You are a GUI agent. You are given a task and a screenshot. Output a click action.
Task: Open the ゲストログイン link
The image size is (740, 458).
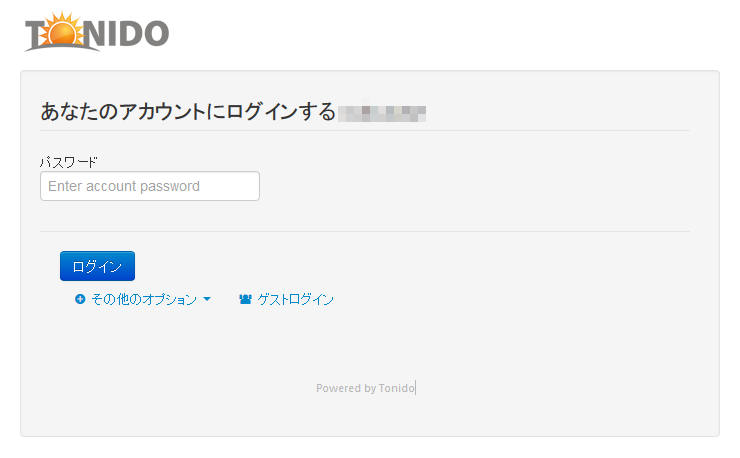coord(286,299)
